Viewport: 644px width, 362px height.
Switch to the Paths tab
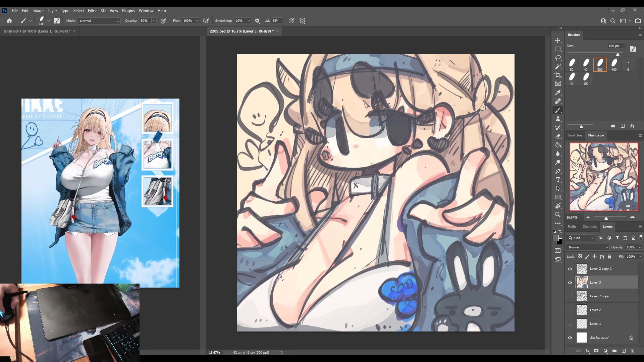[x=572, y=227]
